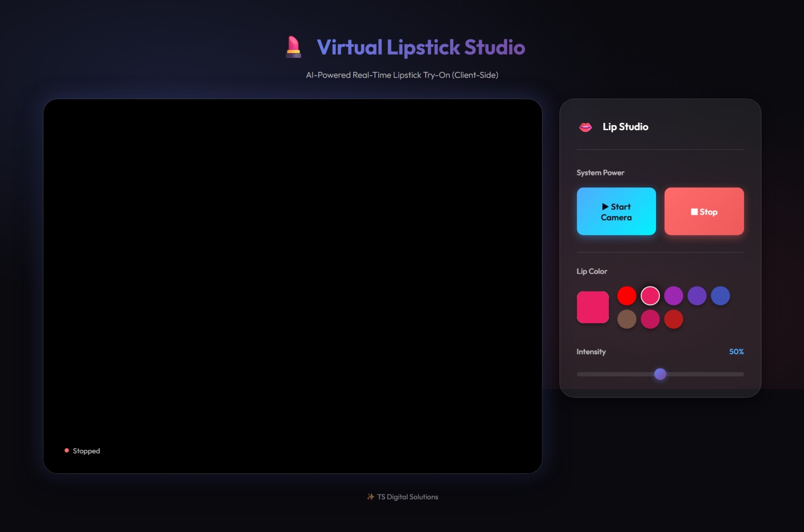Open the large pink custom color picker square

[592, 307]
